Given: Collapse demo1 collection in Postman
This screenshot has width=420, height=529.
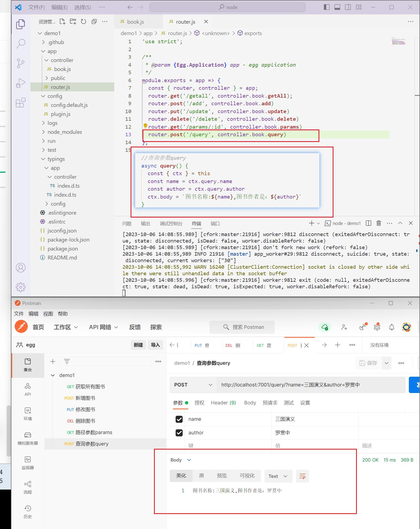Looking at the screenshot, I should [x=53, y=375].
